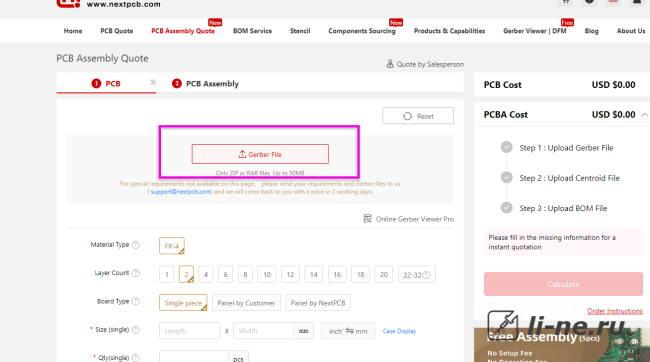650x362 pixels.
Task: Click Step 2 Upload Centroid File check icon
Action: tap(507, 177)
